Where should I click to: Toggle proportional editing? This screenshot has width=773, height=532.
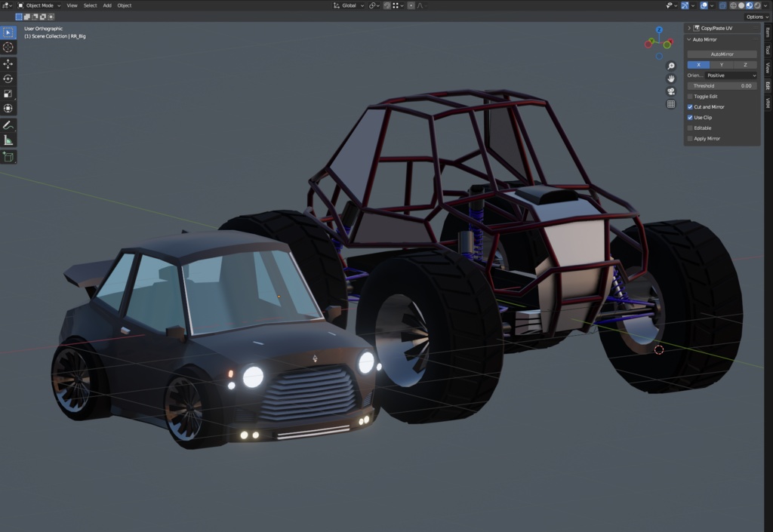(411, 5)
